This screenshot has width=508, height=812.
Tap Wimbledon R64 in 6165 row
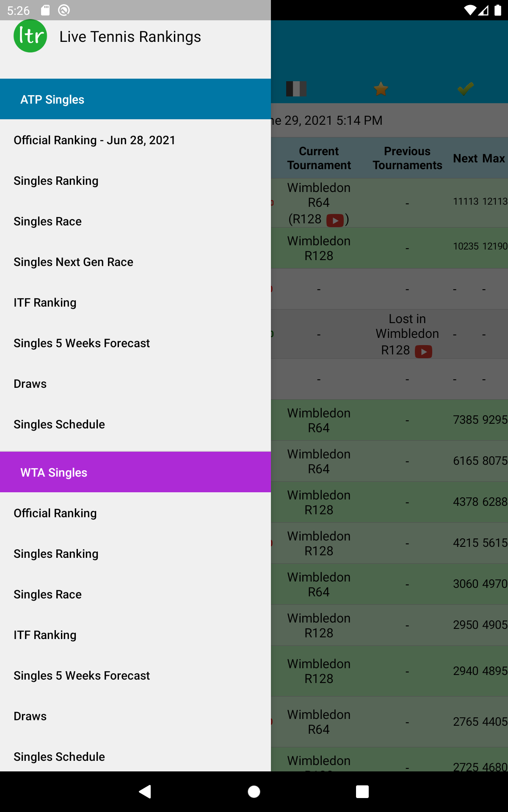coord(319,461)
